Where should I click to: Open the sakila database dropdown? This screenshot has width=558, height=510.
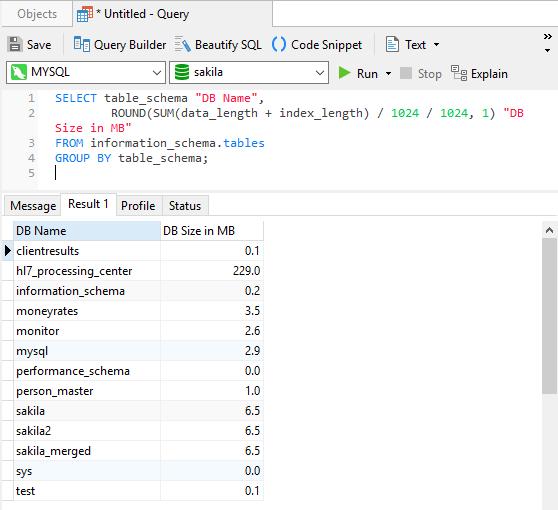[x=320, y=73]
